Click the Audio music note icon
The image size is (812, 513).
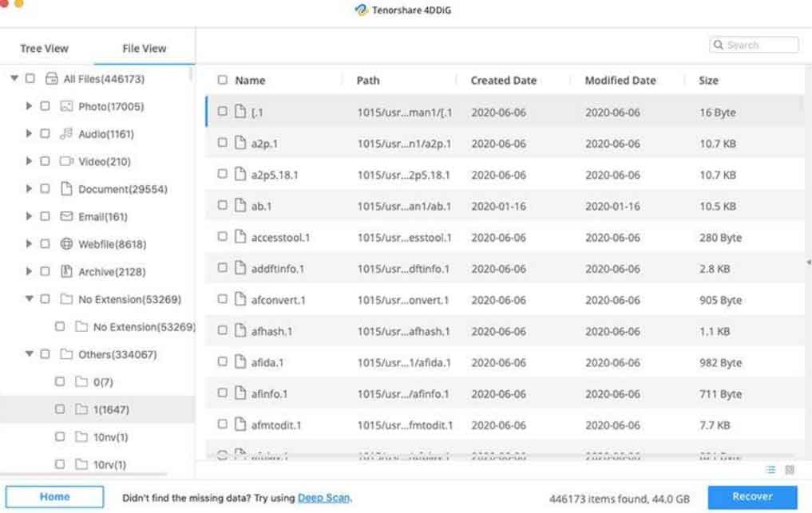[67, 134]
